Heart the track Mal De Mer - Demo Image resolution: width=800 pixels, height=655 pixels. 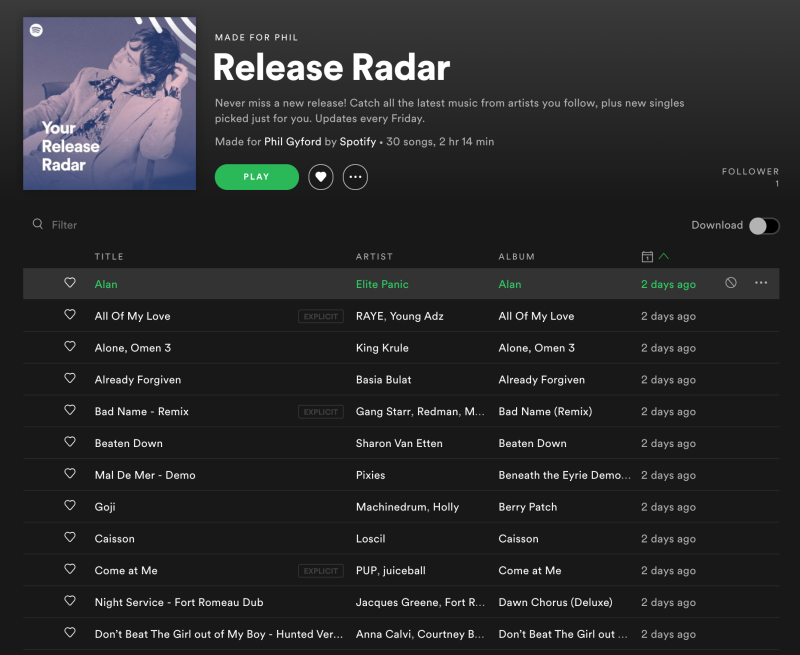pyautogui.click(x=70, y=473)
